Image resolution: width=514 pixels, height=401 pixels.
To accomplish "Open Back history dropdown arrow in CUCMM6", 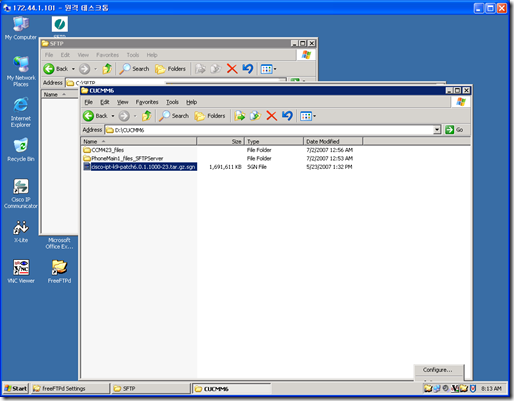I will (x=113, y=116).
